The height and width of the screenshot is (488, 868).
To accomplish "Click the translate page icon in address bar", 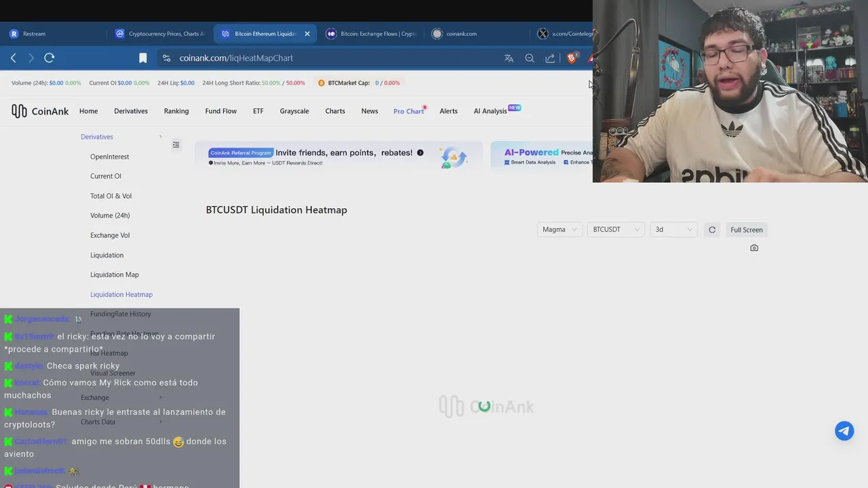I will tap(509, 58).
